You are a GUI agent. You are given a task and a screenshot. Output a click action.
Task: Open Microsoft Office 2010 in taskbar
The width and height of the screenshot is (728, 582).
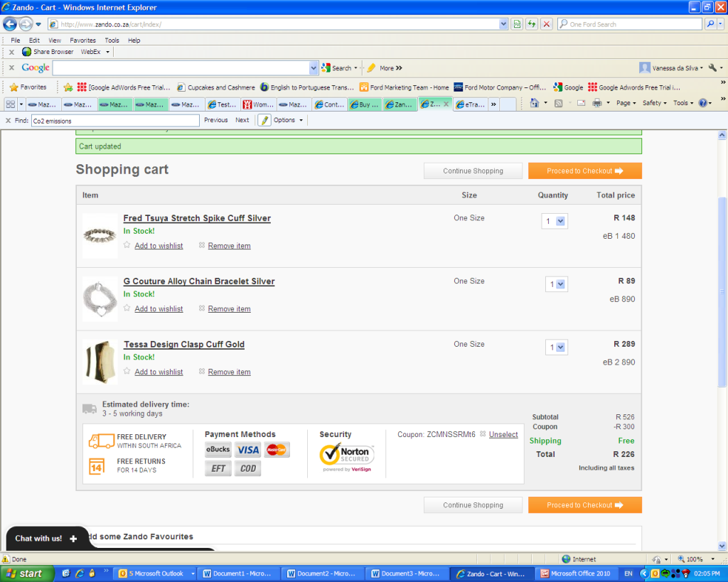tap(576, 573)
